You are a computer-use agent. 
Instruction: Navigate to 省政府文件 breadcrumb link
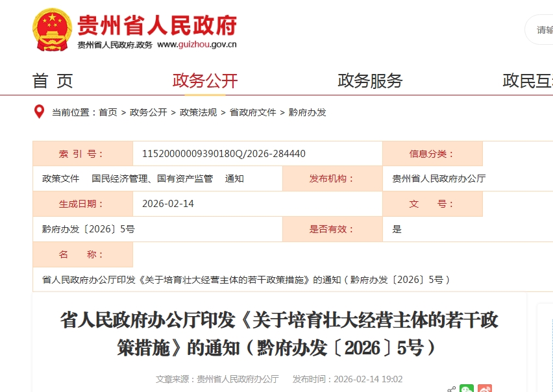[x=252, y=112]
